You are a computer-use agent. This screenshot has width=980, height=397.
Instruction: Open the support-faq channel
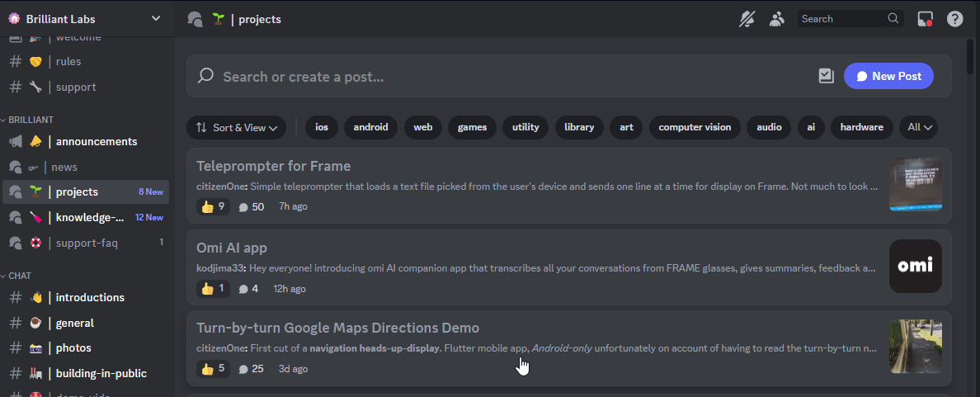tap(86, 243)
